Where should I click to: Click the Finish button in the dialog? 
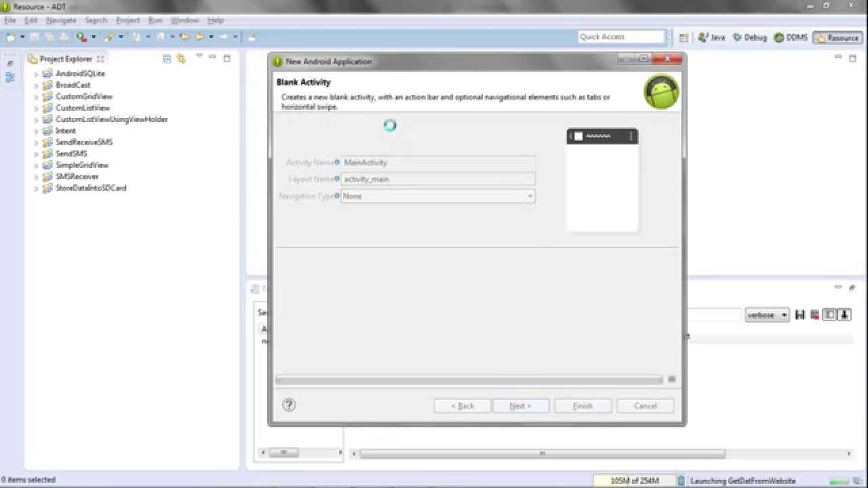click(x=583, y=406)
